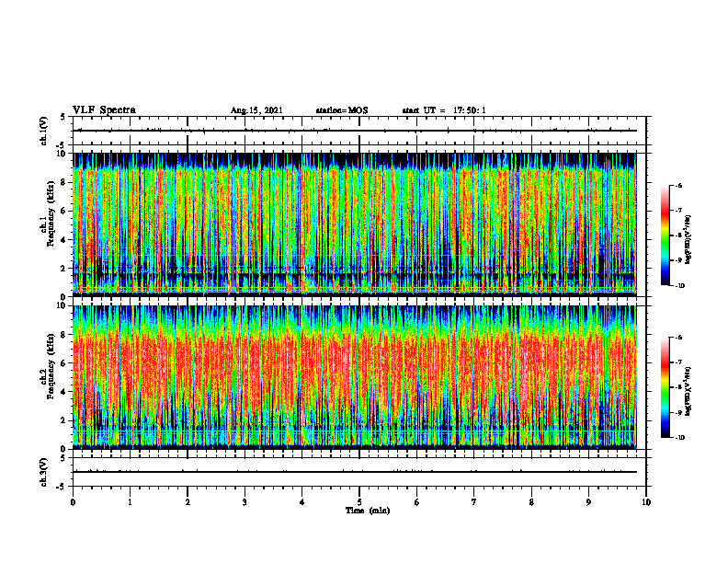The width and height of the screenshot is (728, 563).
Task: Click the time axis tick label "8"
Action: point(531,502)
